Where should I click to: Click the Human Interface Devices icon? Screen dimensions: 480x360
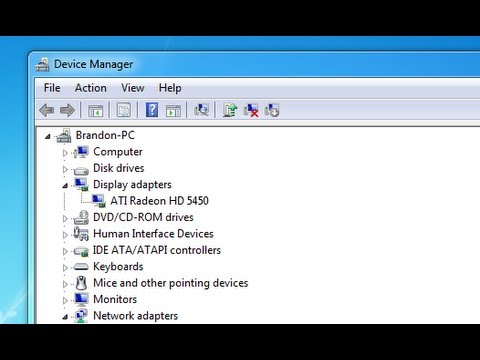(81, 234)
